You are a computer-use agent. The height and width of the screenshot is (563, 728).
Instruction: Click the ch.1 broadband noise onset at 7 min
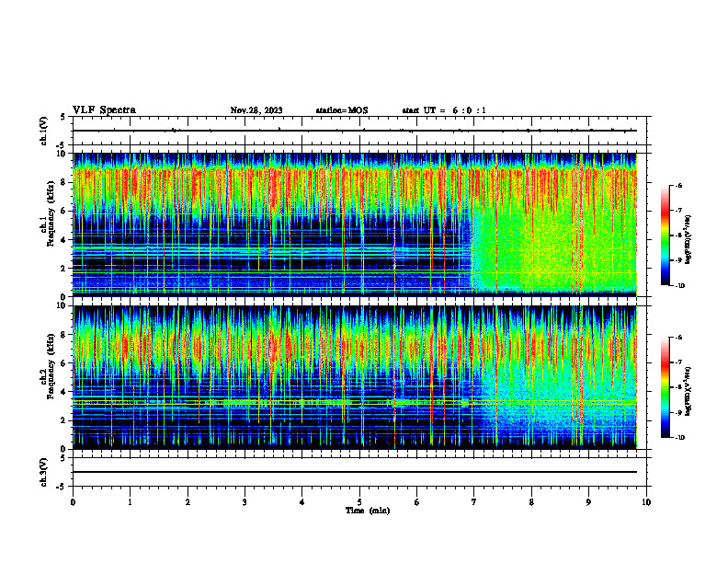[x=472, y=251]
